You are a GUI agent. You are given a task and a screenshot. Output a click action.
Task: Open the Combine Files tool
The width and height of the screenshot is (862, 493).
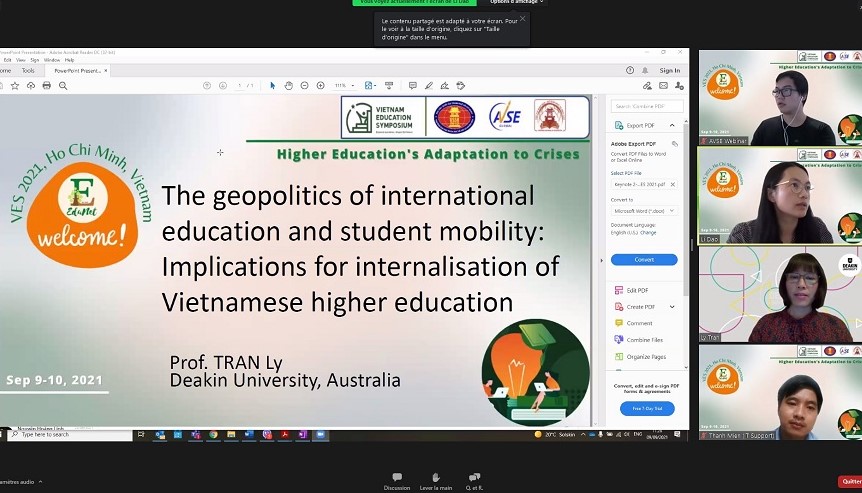click(x=644, y=340)
